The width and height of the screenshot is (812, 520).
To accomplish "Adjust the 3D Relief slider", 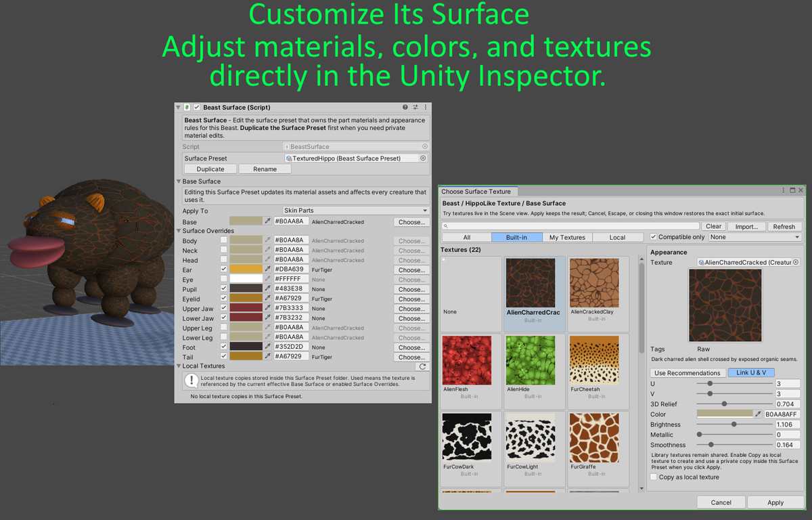I will (735, 404).
